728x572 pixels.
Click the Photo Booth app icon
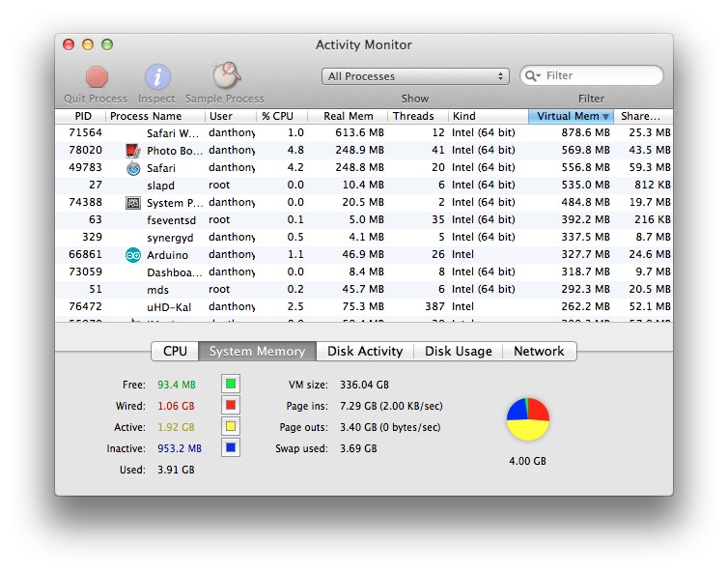click(133, 150)
